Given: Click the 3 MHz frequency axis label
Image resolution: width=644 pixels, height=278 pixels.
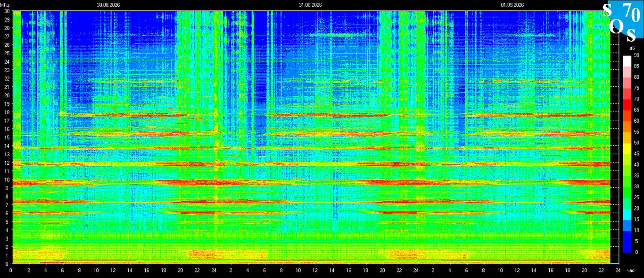Looking at the screenshot, I should [8, 239].
